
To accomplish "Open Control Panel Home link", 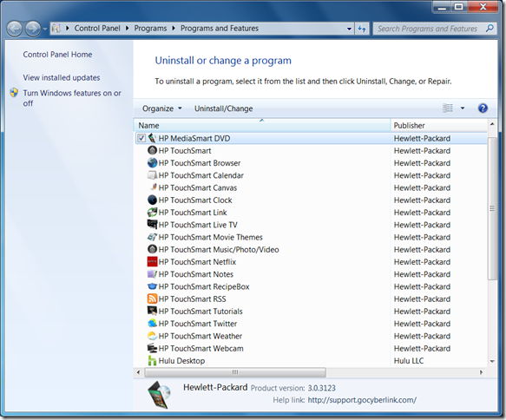I will [57, 55].
